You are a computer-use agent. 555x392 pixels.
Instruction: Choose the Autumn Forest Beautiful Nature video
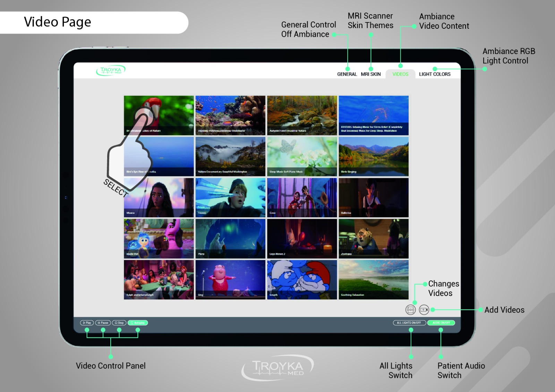coord(302,115)
